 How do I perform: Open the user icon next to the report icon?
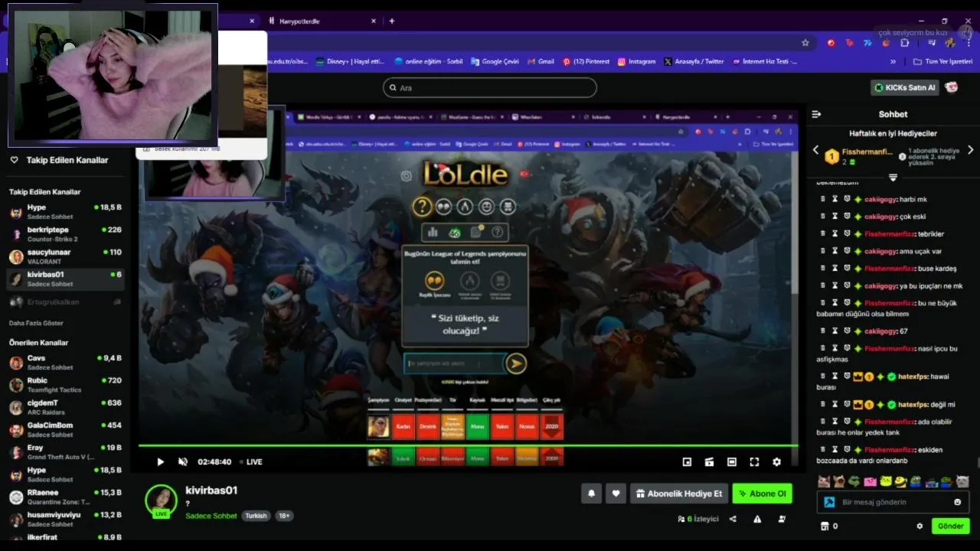coord(782,519)
